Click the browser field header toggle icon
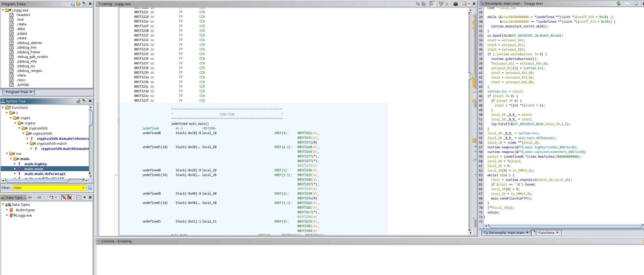This screenshot has width=644, height=275. pos(441,4)
